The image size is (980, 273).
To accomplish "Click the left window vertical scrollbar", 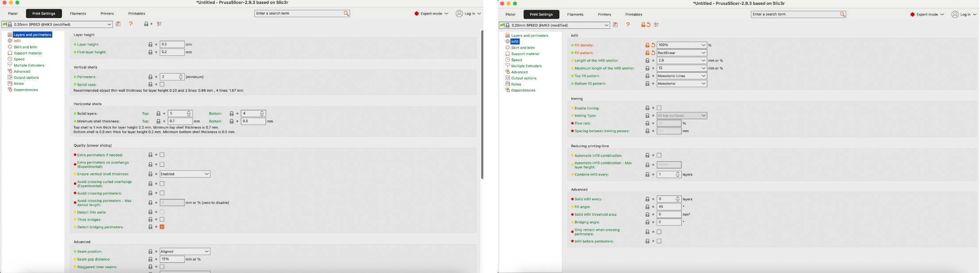I will click(482, 104).
